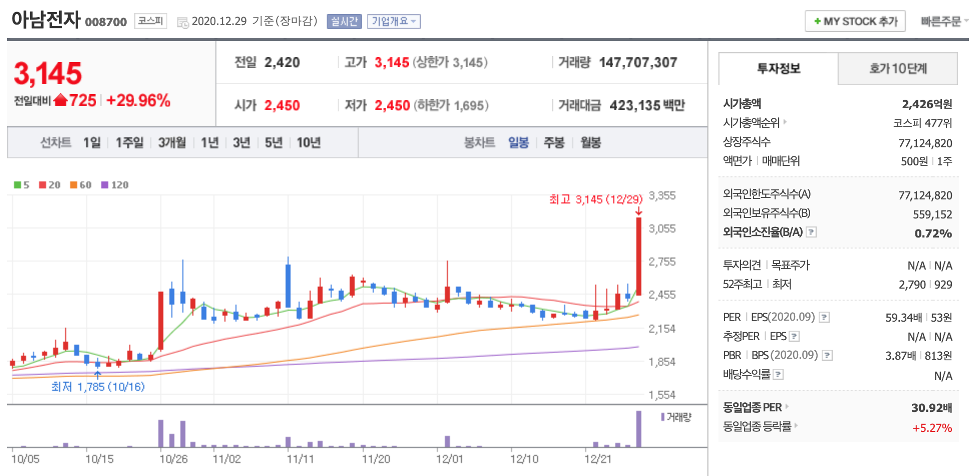980x476 pixels.
Task: Expand the 빠른주문 dropdown
Action: pos(944,21)
